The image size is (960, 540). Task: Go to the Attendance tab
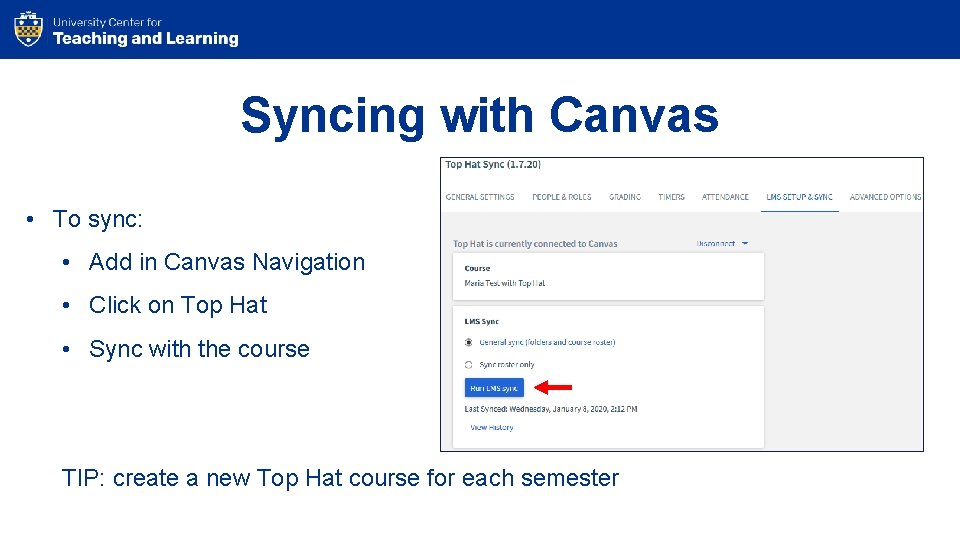pos(725,197)
